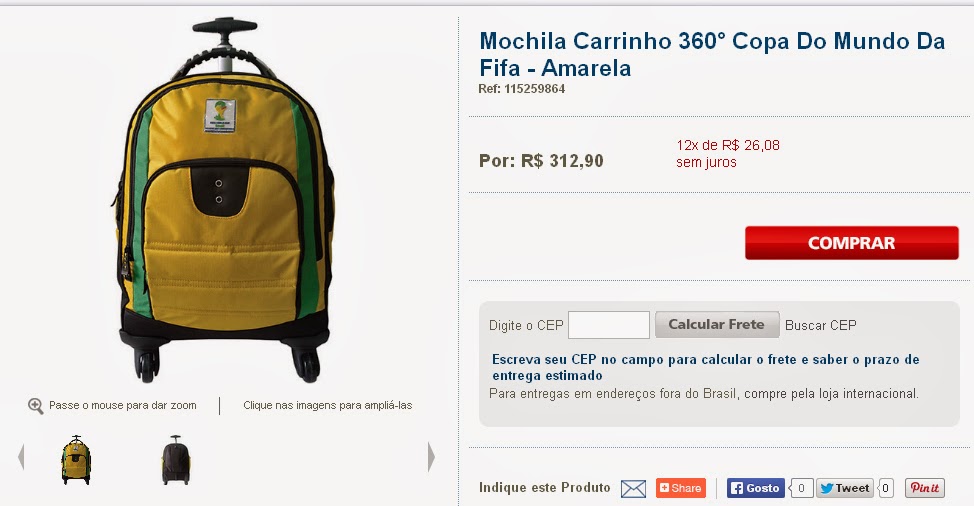Screen dimensions: 974x506
Task: Click the magnifier zoom icon below product image
Action: click(x=35, y=406)
